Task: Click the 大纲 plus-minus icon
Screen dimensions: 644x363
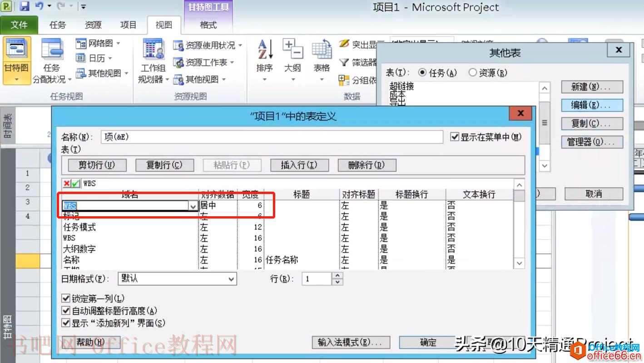Action: (292, 49)
